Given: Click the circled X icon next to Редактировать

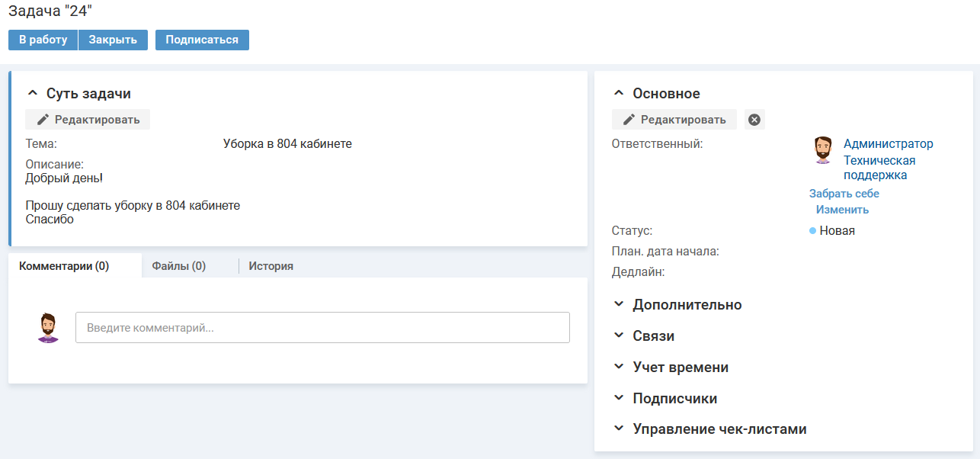Looking at the screenshot, I should click(x=754, y=120).
